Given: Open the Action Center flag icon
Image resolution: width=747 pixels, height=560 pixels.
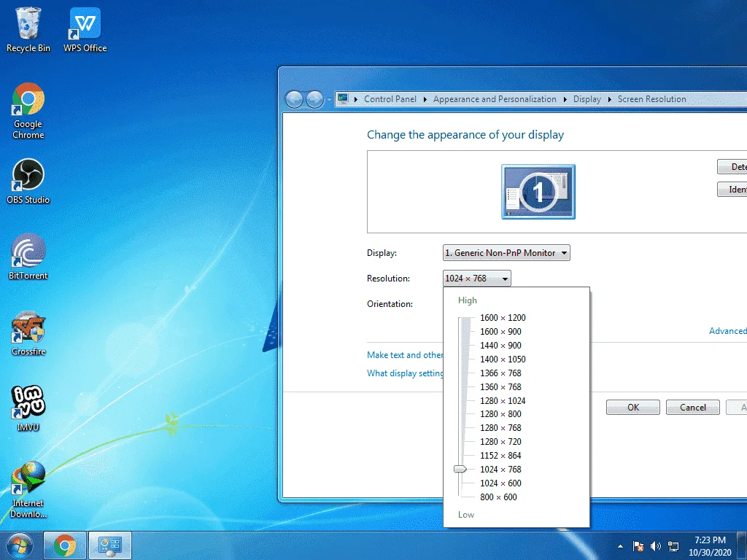Looking at the screenshot, I should (638, 546).
